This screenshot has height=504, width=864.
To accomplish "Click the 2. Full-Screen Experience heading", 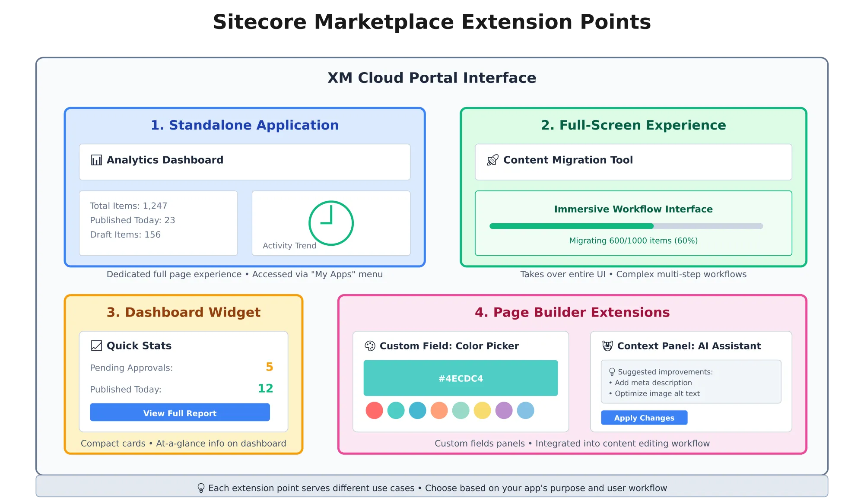I will pyautogui.click(x=633, y=125).
